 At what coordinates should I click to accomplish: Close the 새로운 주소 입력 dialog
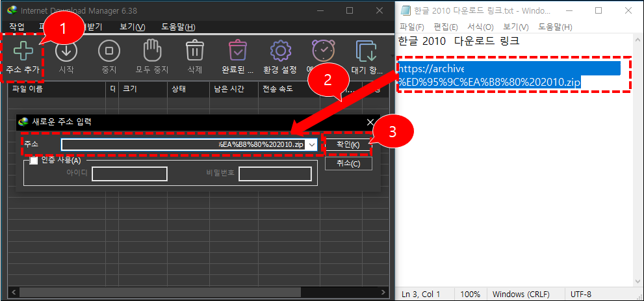(370, 122)
